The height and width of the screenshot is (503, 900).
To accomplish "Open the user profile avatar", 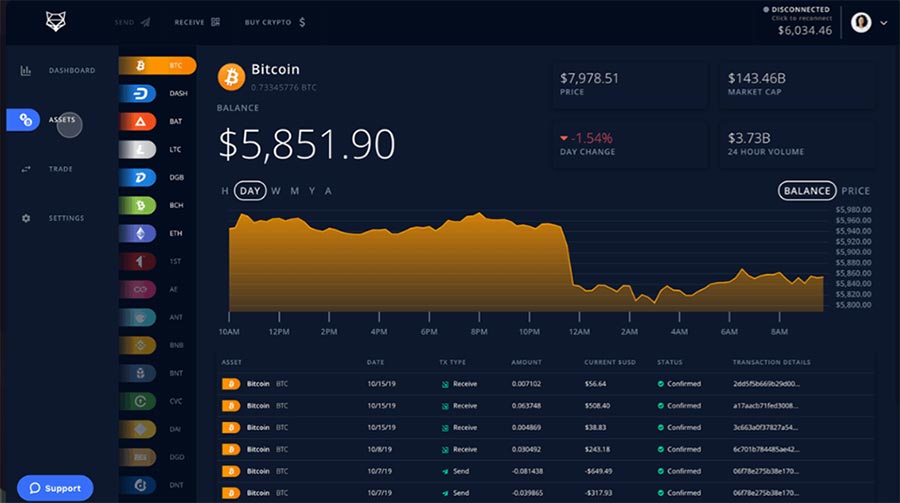I will [x=861, y=22].
